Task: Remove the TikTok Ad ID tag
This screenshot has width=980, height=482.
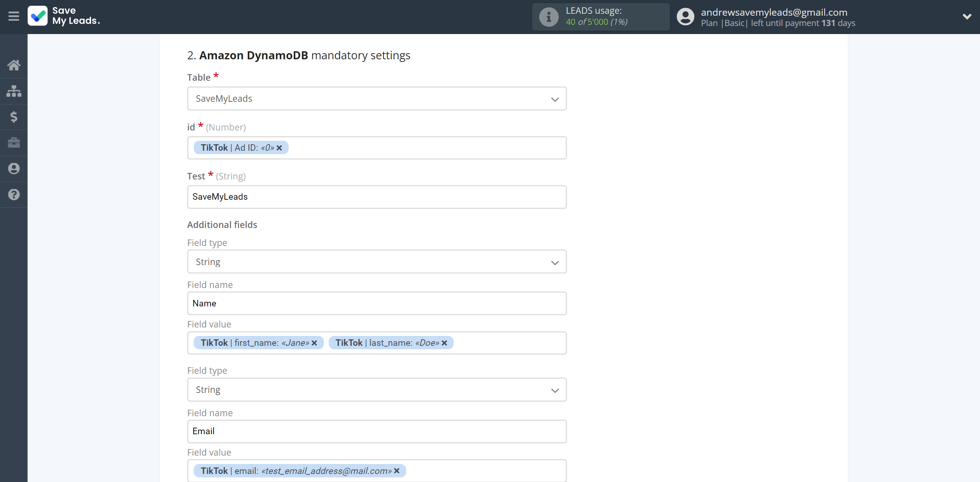Action: pyautogui.click(x=279, y=148)
